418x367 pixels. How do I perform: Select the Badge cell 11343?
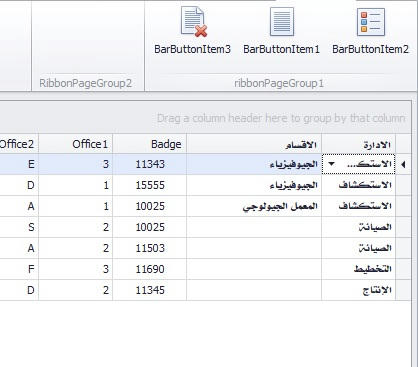pos(150,164)
